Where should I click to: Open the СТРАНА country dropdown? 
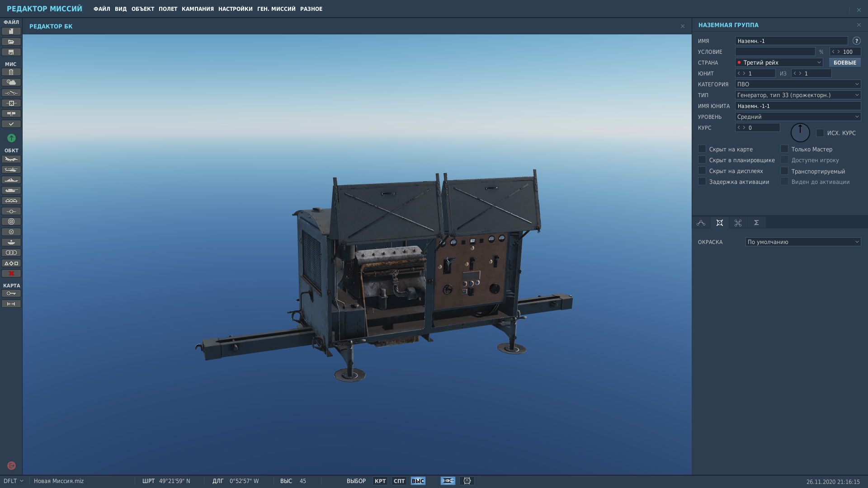[x=779, y=62]
